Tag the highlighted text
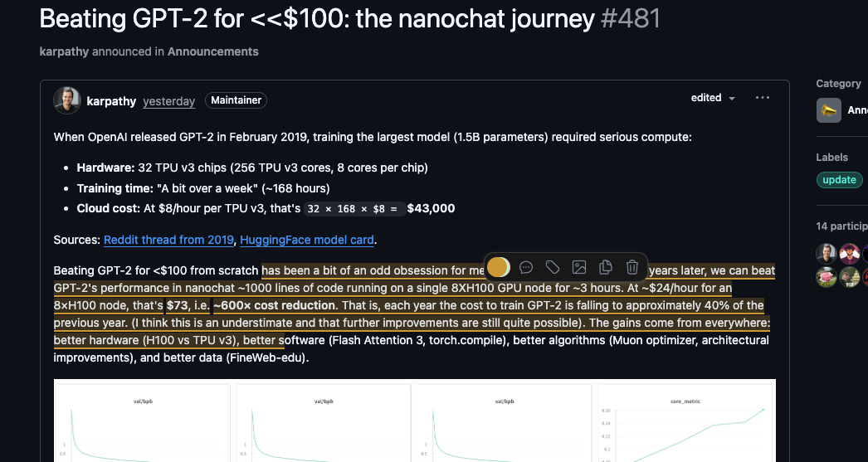868x462 pixels. point(553,267)
